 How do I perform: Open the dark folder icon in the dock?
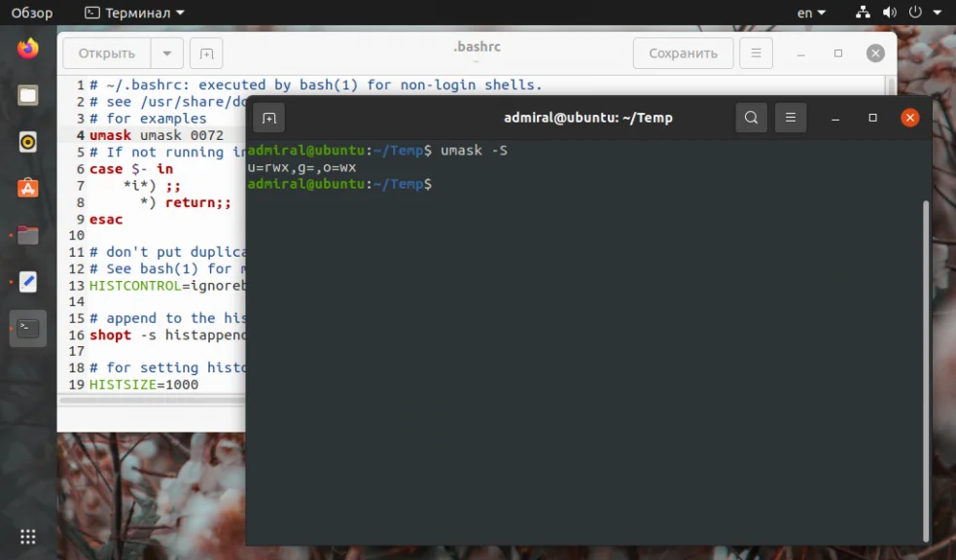tap(27, 235)
